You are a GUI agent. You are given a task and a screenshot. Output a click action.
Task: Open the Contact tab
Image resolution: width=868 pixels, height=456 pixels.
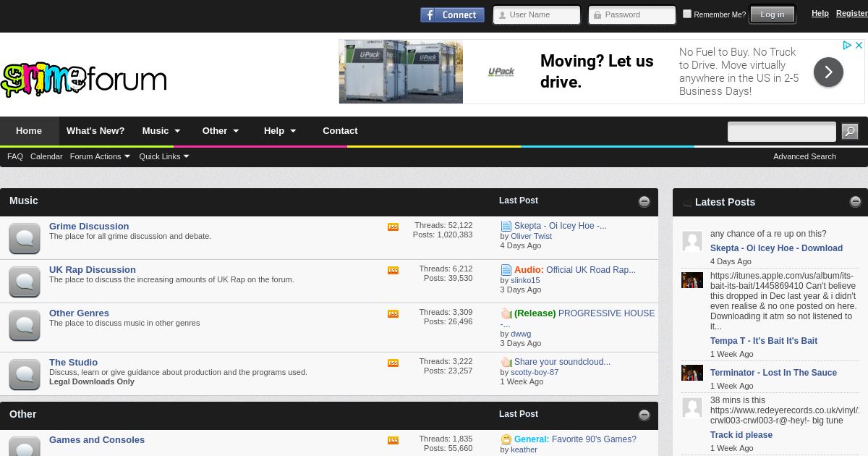point(340,131)
